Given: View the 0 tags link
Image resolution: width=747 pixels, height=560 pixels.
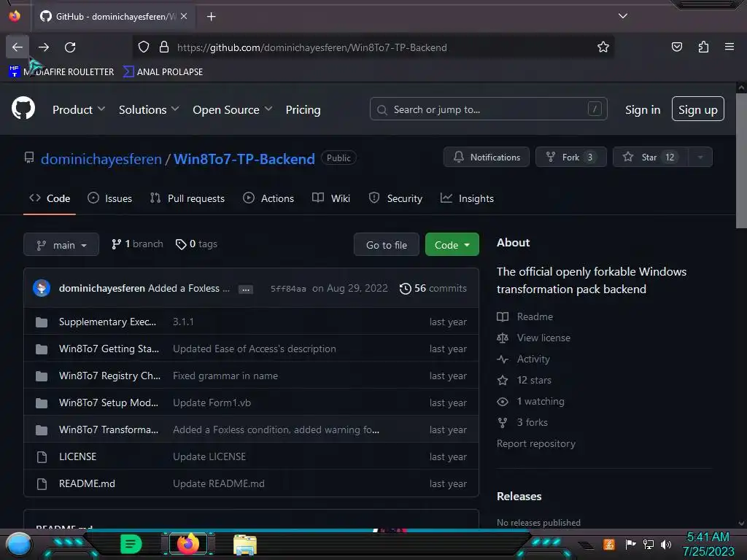Looking at the screenshot, I should point(196,244).
